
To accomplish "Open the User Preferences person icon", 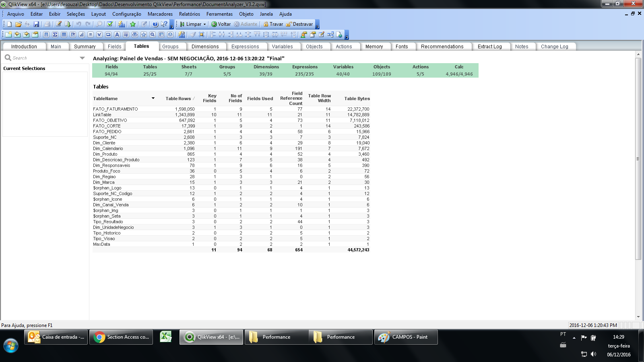I will (303, 35).
